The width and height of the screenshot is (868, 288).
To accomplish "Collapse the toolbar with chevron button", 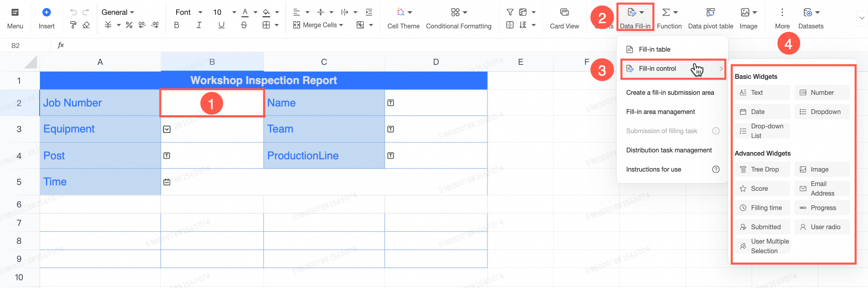I will pyautogui.click(x=862, y=18).
